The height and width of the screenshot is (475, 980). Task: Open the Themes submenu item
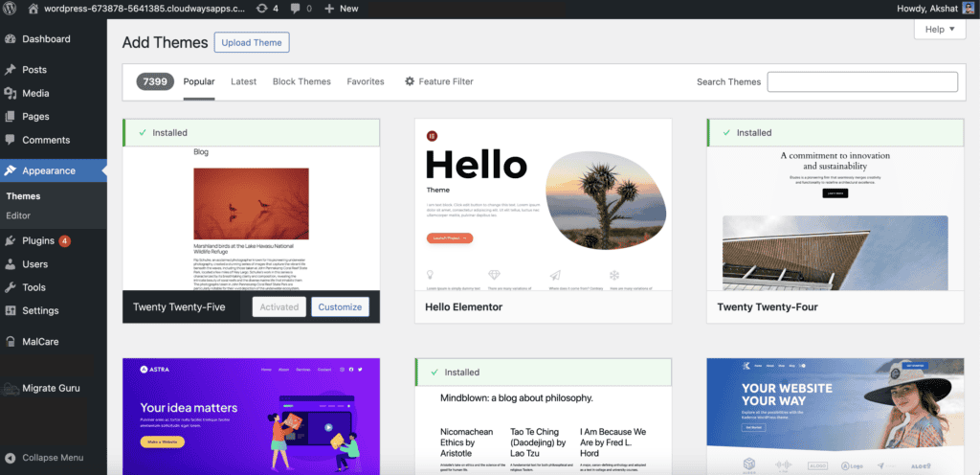(x=24, y=196)
